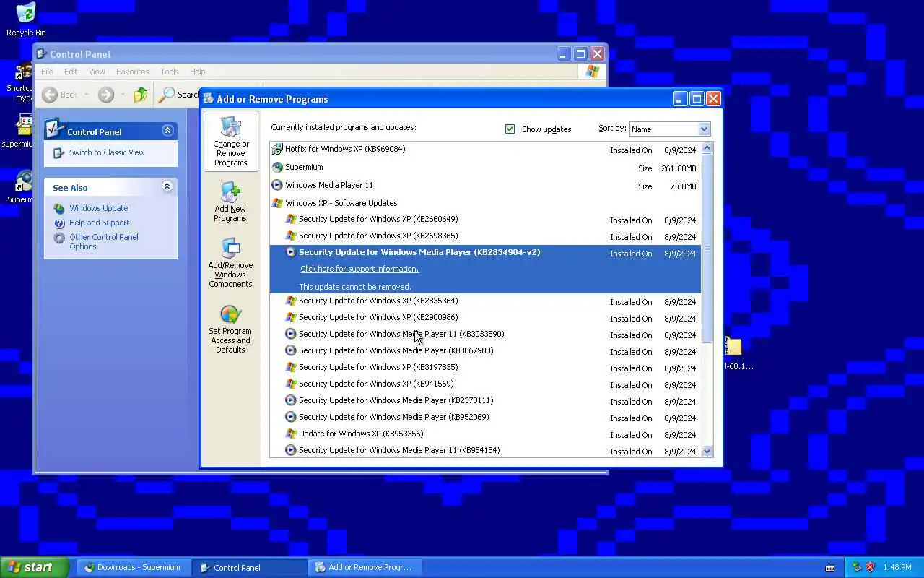Image resolution: width=924 pixels, height=578 pixels.
Task: Open the Recycle Bin desktop icon
Action: pyautogui.click(x=26, y=20)
